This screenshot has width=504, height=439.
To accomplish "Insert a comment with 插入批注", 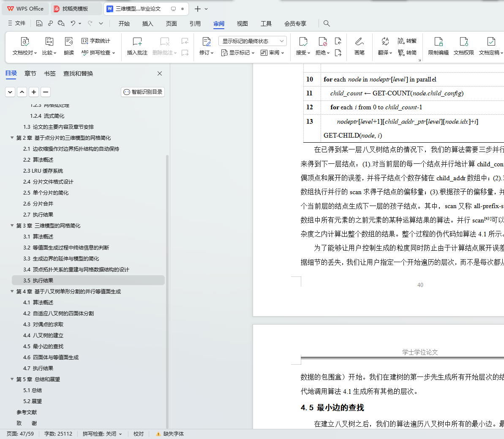I will pos(137,46).
